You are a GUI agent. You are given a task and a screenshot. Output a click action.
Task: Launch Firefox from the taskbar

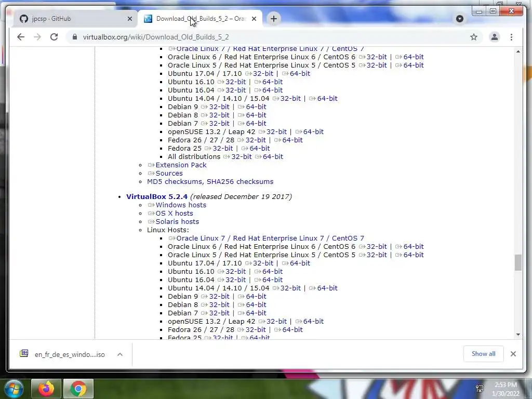point(46,389)
